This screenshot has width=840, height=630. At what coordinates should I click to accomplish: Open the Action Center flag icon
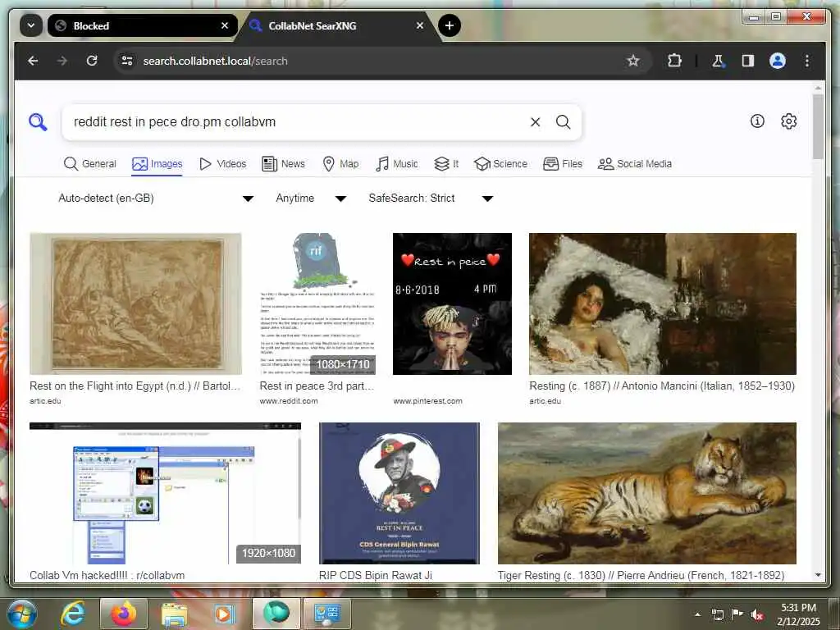(x=737, y=615)
